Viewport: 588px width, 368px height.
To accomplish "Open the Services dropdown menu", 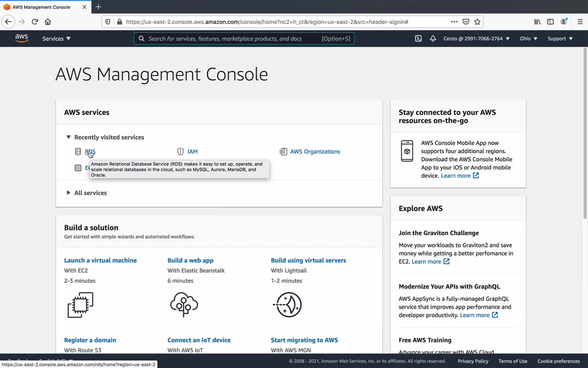I will [56, 38].
